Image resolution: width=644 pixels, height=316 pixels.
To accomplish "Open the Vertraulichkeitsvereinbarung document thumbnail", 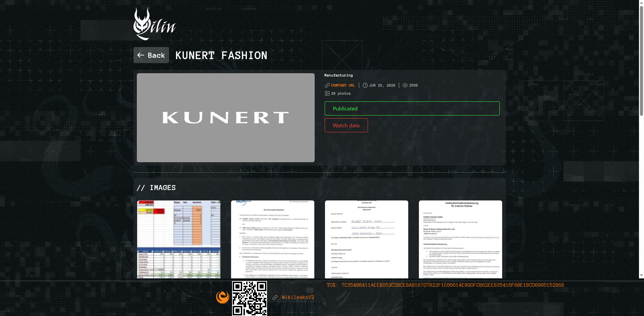I will click(461, 239).
